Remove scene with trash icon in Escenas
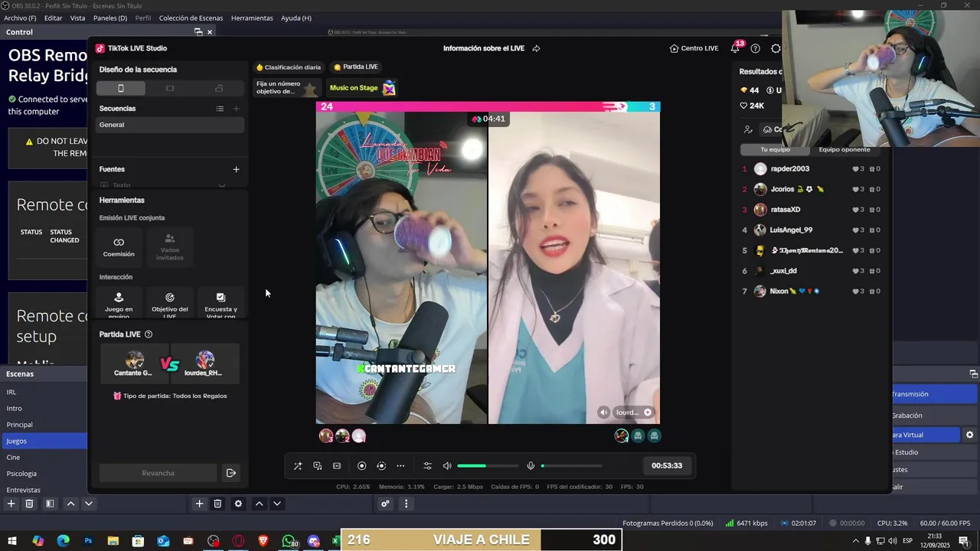980x551 pixels. [29, 504]
